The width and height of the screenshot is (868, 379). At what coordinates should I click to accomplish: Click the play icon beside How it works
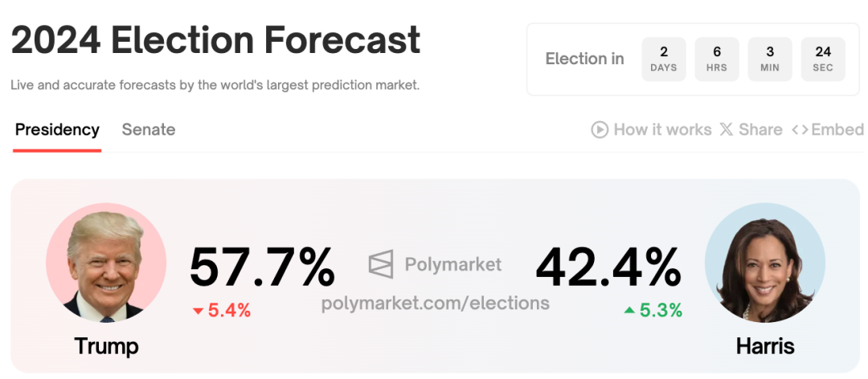pos(600,129)
